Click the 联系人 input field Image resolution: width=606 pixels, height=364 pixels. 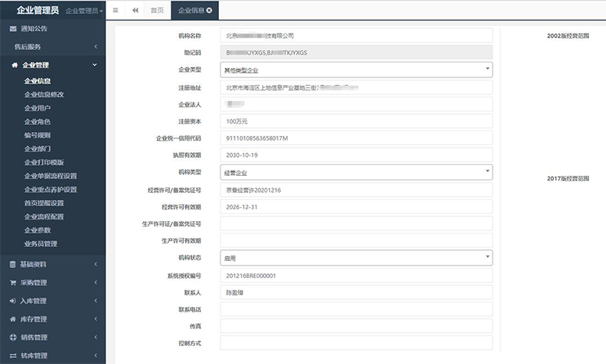[357, 293]
